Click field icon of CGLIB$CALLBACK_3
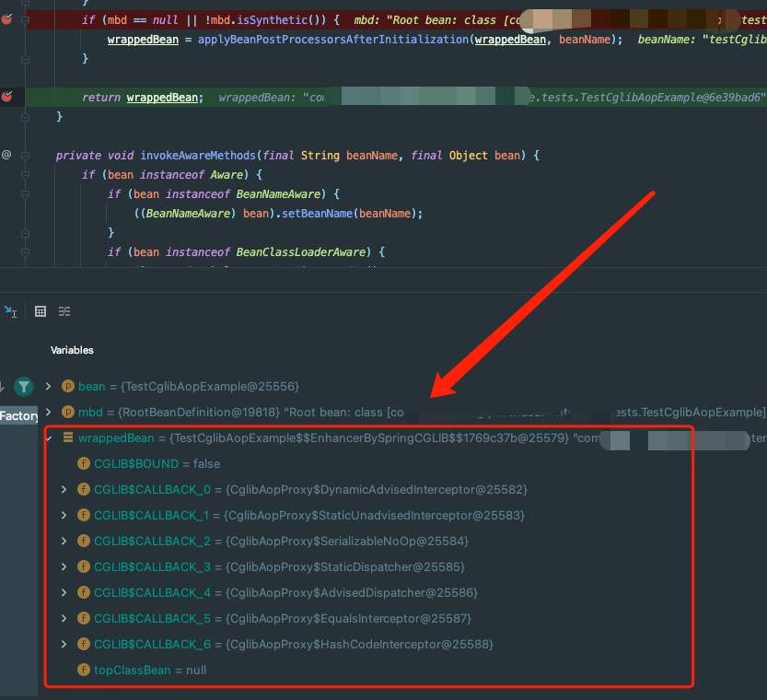Viewport: 767px width, 700px height. click(x=84, y=566)
